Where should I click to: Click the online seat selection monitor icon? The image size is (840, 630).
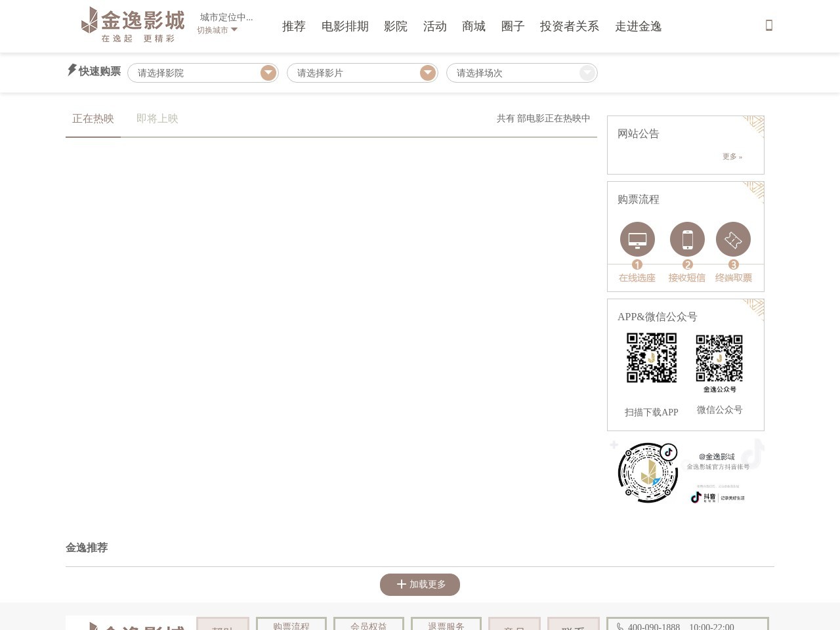coord(637,239)
